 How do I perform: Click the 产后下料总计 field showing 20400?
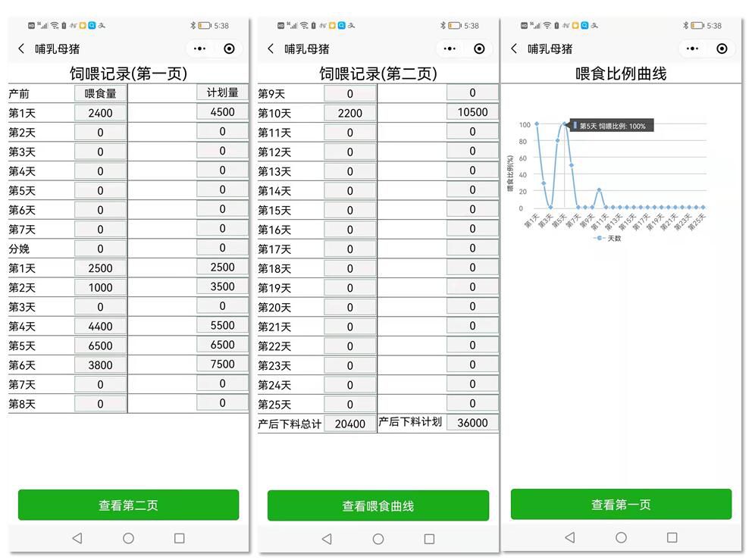point(349,424)
